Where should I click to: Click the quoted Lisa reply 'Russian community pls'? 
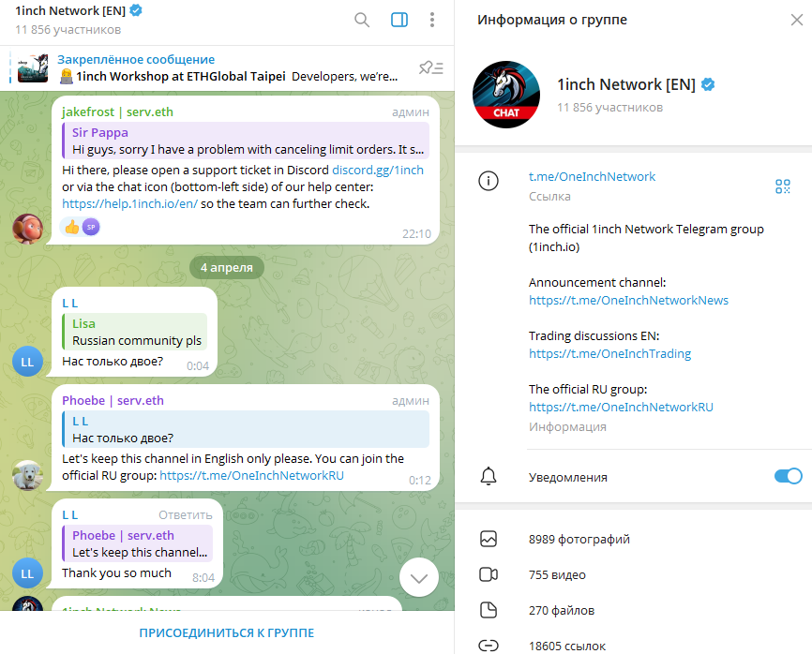pyautogui.click(x=135, y=332)
